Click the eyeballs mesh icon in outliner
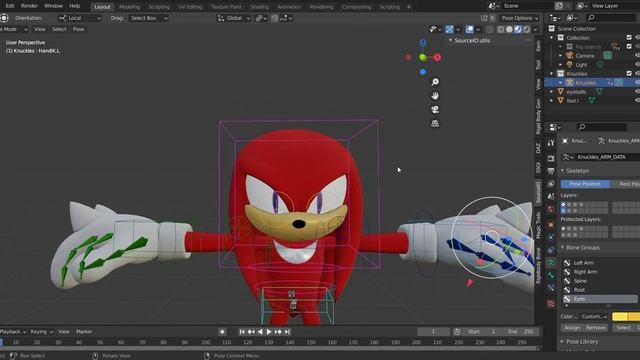640x360 pixels. pos(560,91)
